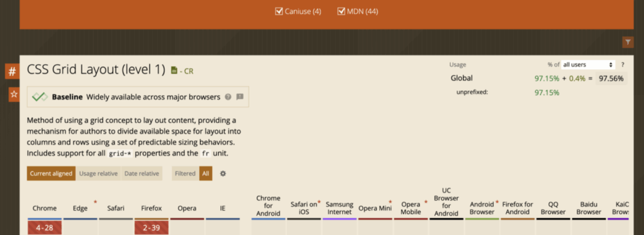
Task: Click the hash permalink icon
Action: pos(13,72)
